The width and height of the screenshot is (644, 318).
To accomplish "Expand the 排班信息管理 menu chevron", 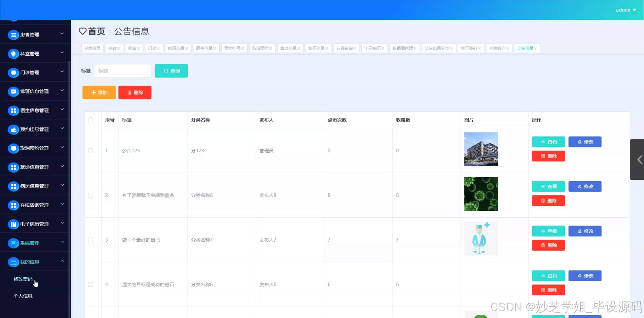I will [62, 91].
